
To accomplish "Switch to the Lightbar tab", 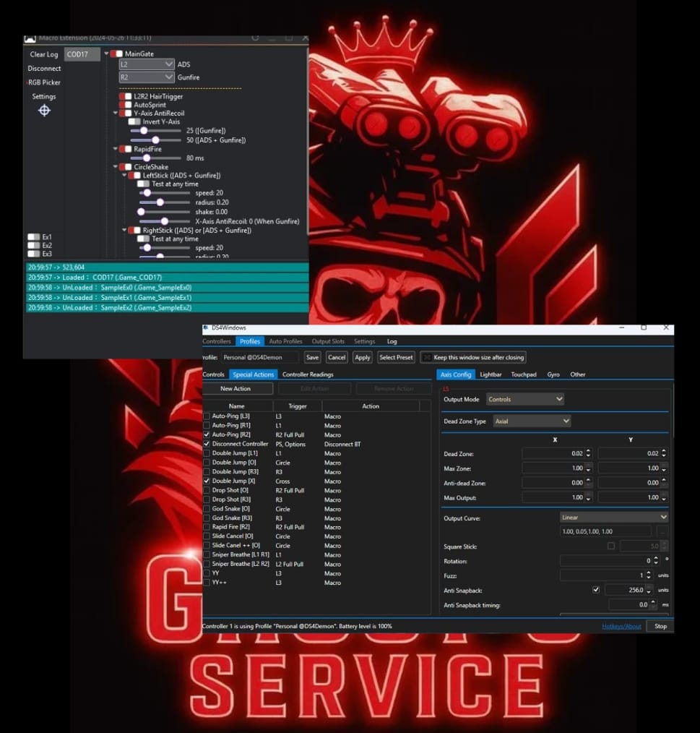I will [x=491, y=374].
